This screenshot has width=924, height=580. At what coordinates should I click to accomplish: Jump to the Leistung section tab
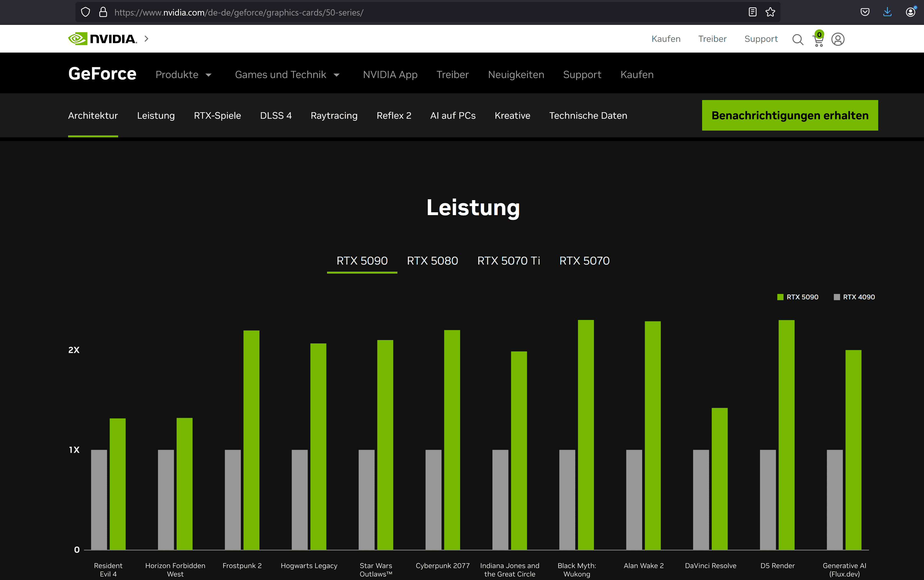coord(156,115)
